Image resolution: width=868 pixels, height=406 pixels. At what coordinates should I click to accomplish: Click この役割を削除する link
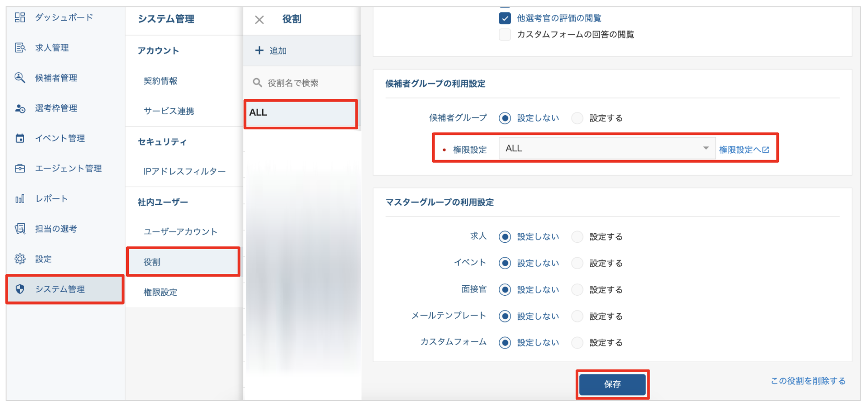coord(808,381)
